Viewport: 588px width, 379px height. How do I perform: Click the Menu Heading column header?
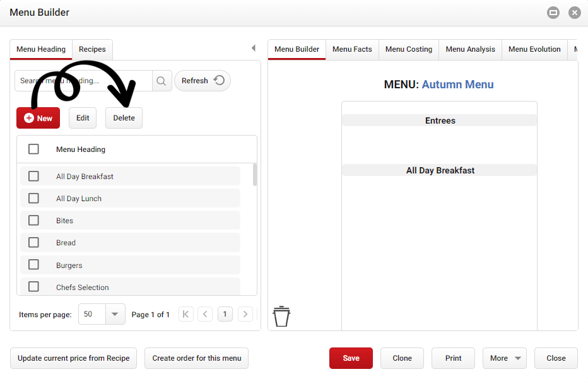81,149
